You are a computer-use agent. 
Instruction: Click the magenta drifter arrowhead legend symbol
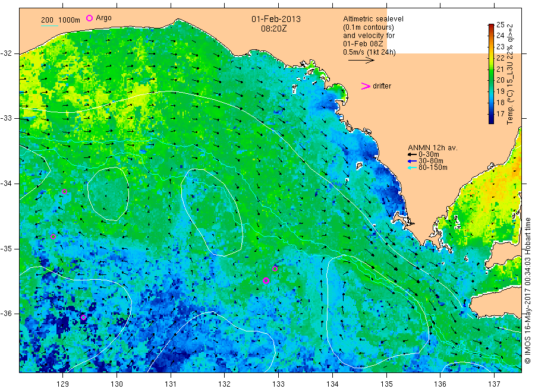[366, 86]
